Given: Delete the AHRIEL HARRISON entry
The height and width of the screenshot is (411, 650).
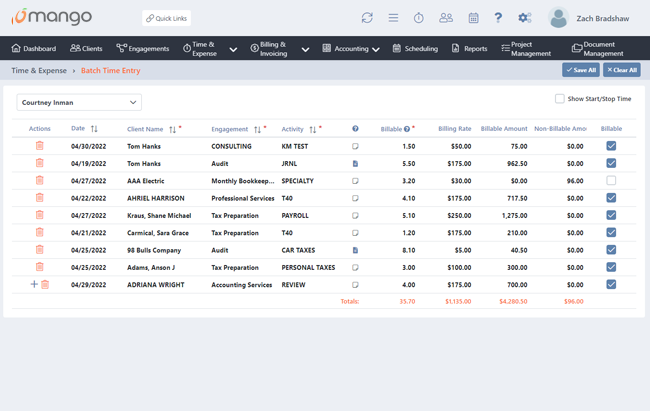Looking at the screenshot, I should (x=39, y=198).
